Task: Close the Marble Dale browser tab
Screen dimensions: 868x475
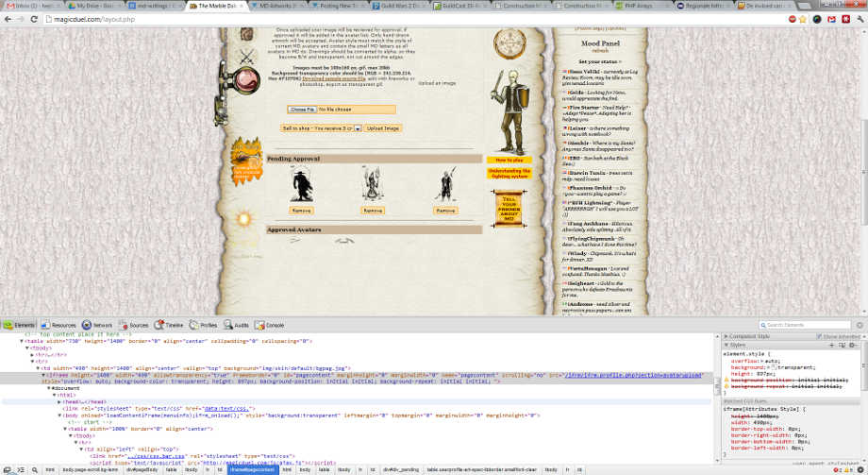Action: (x=241, y=6)
